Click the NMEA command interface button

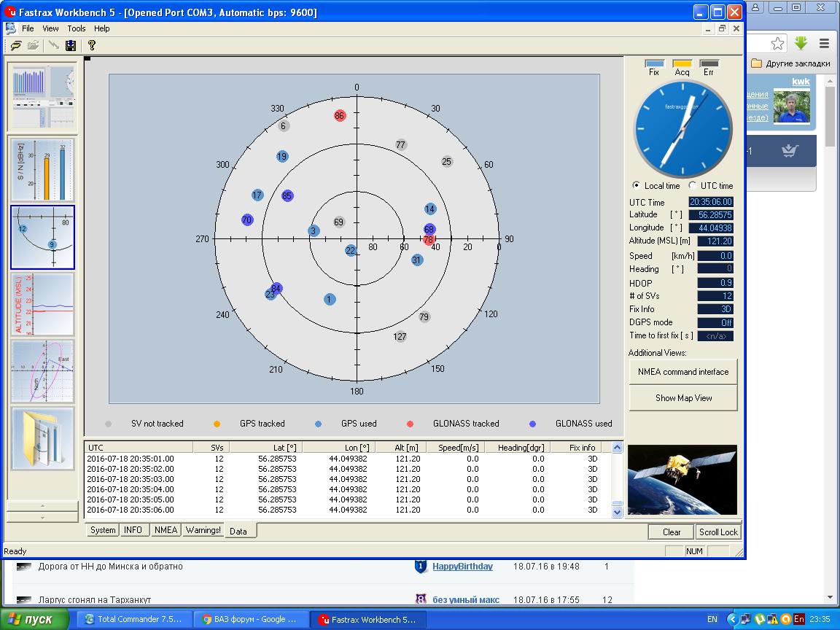[x=682, y=372]
